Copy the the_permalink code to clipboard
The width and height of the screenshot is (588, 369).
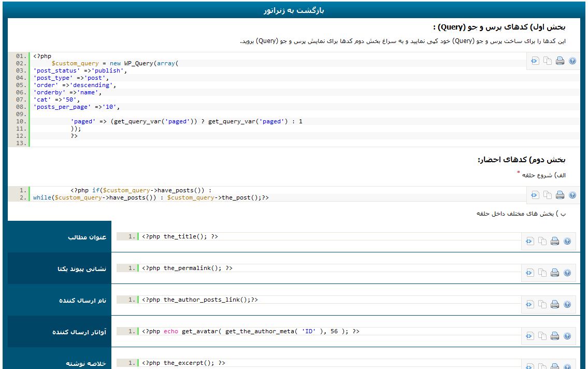(542, 273)
